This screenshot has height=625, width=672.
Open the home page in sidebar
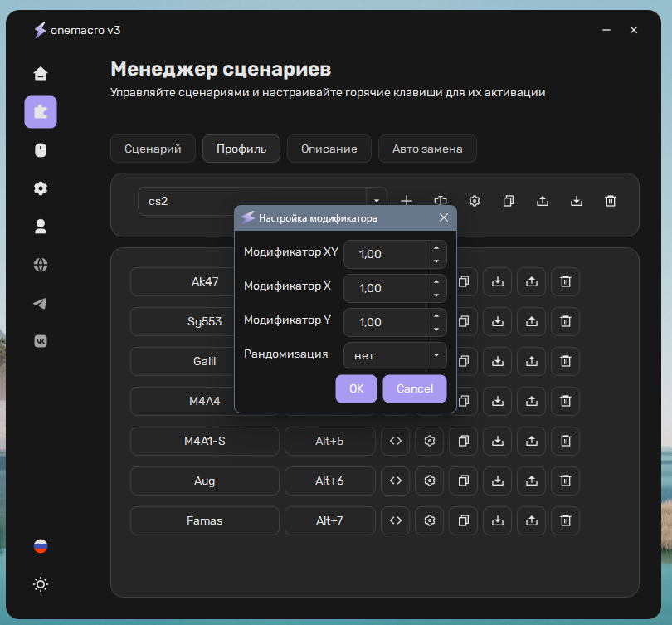tap(41, 74)
